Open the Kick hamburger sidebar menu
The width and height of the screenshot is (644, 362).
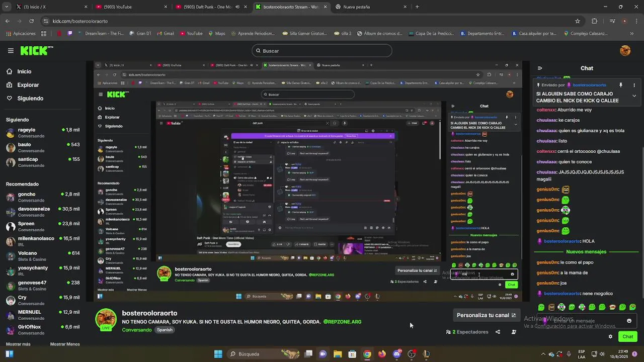(x=11, y=51)
